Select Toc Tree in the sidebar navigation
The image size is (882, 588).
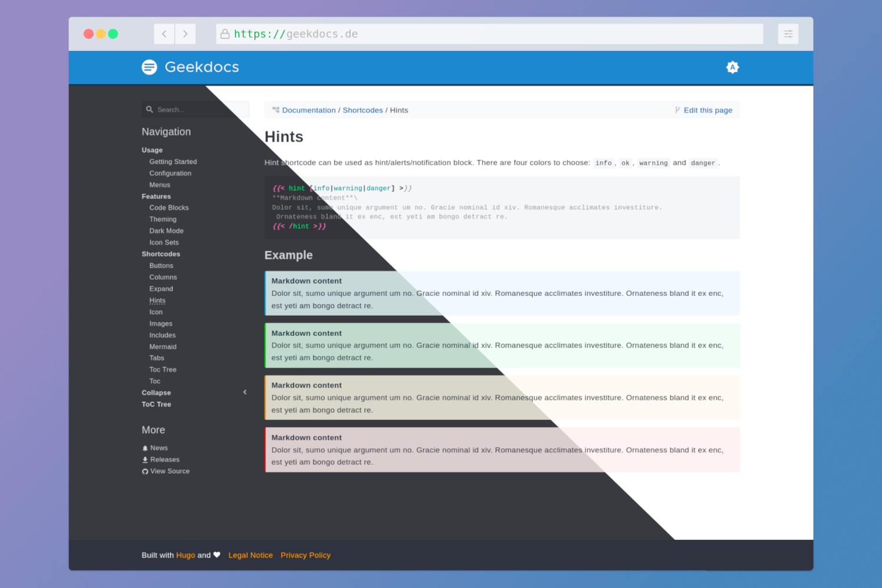[x=163, y=369]
